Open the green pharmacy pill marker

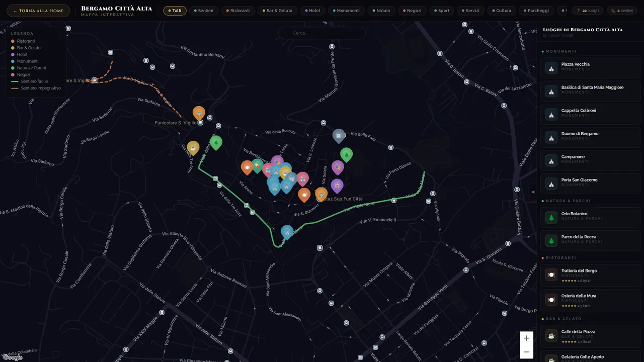click(258, 165)
